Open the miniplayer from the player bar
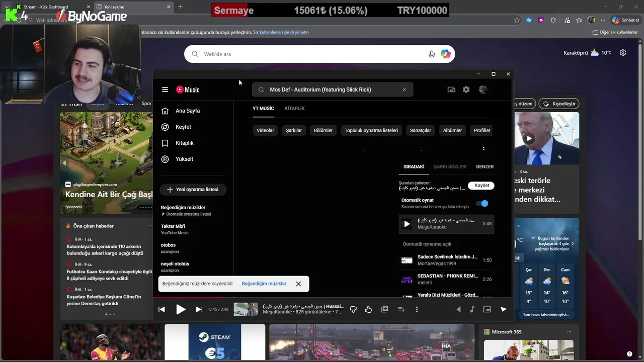 tap(487, 309)
